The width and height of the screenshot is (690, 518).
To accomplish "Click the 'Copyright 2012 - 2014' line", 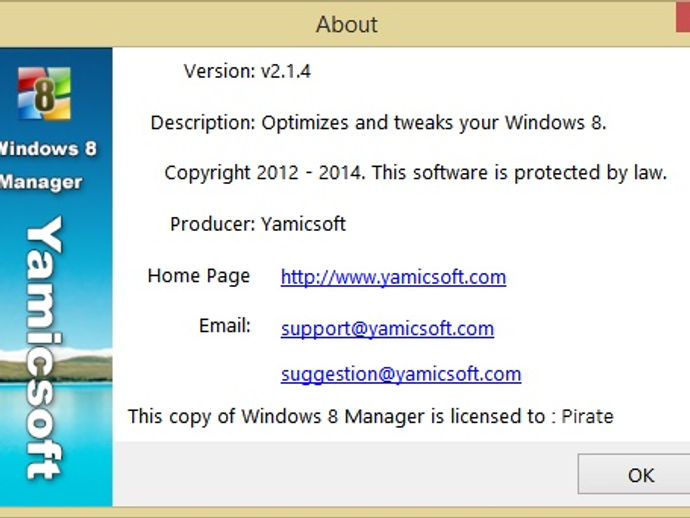I will (415, 173).
